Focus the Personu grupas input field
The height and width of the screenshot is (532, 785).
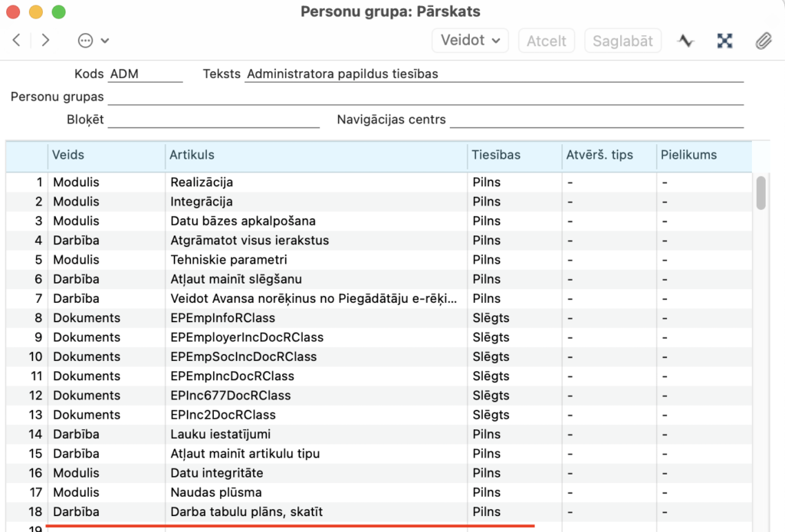[x=425, y=97]
